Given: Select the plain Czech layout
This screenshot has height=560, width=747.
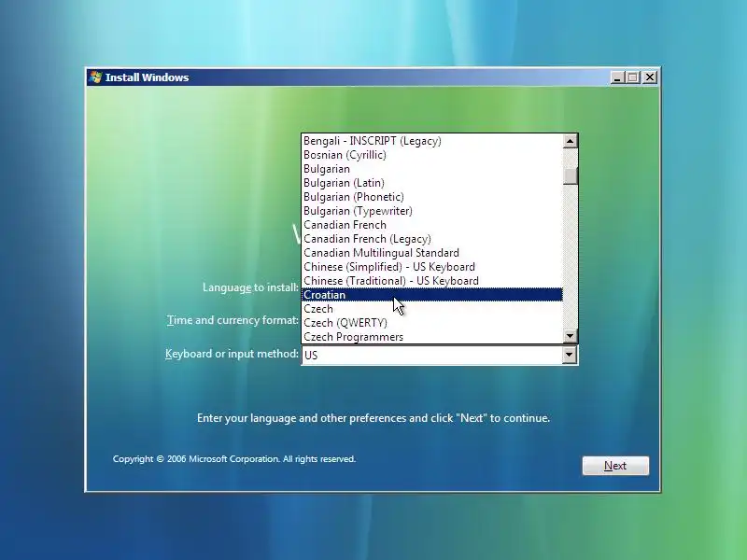Looking at the screenshot, I should (432, 309).
